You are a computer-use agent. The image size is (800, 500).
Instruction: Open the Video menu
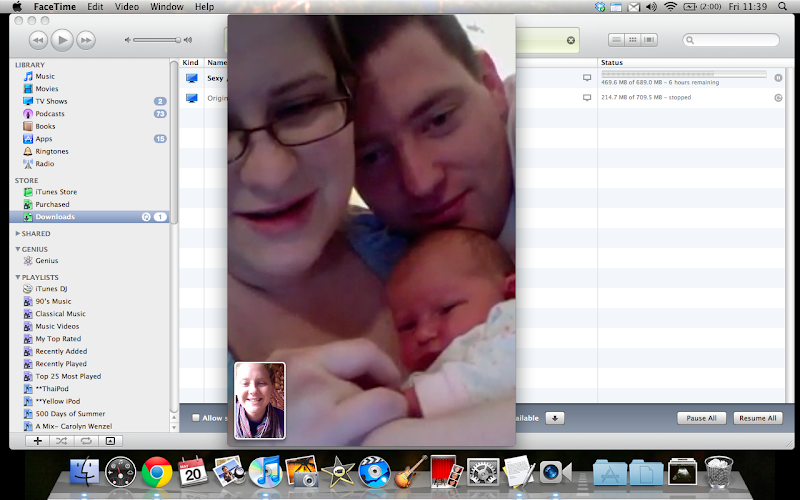(x=126, y=7)
